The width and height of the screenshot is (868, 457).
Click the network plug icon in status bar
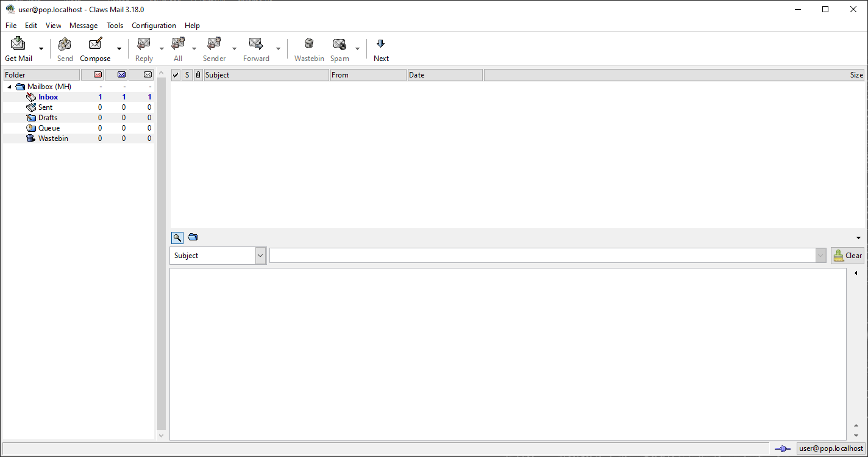tap(782, 448)
